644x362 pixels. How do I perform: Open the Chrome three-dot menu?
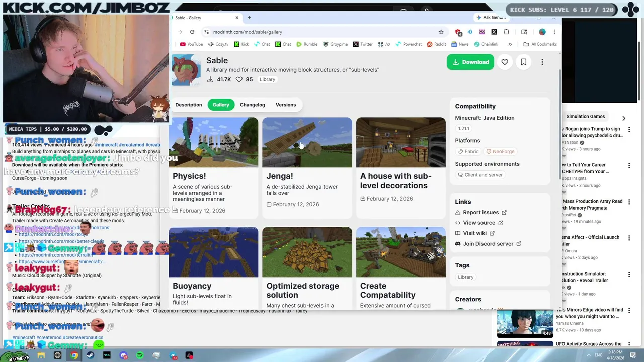tap(554, 32)
